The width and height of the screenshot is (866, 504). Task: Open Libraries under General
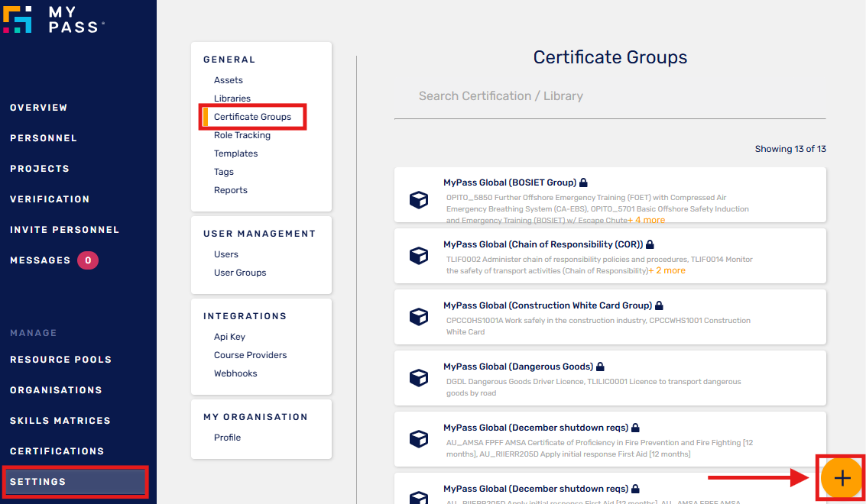tap(232, 99)
